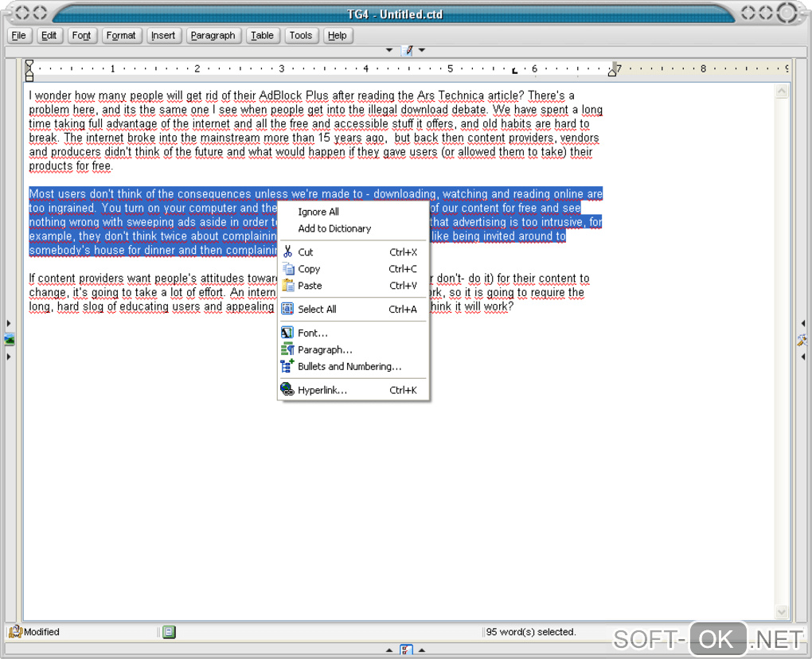This screenshot has width=812, height=659.
Task: Choose Select All in context menu
Action: [353, 309]
